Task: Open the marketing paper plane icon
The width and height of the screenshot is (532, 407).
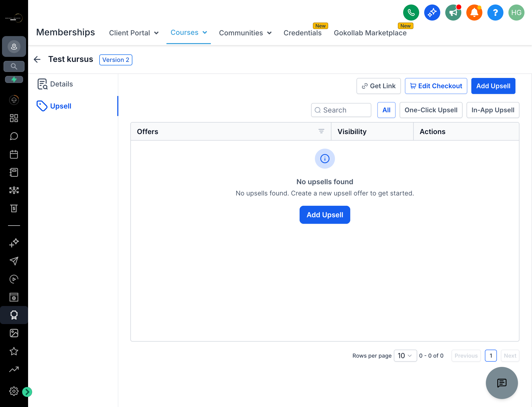Action: pyautogui.click(x=14, y=261)
